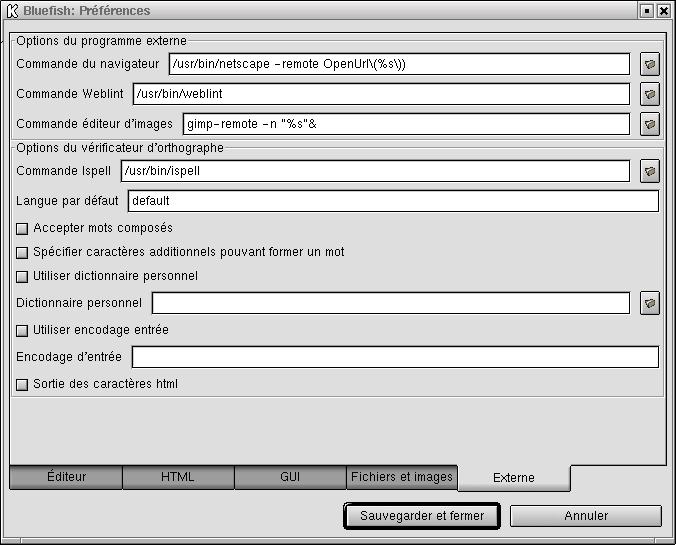This screenshot has height=545, width=676.
Task: Click the Annuler button
Action: tap(585, 516)
